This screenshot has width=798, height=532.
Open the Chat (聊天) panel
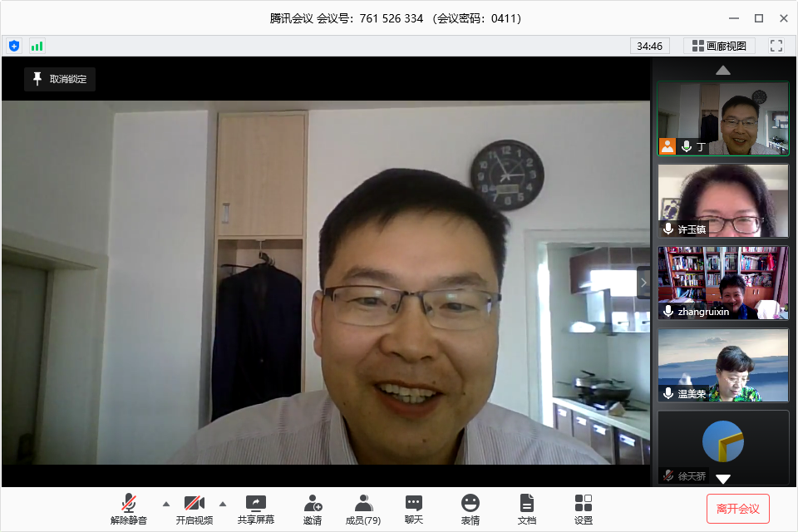point(413,509)
